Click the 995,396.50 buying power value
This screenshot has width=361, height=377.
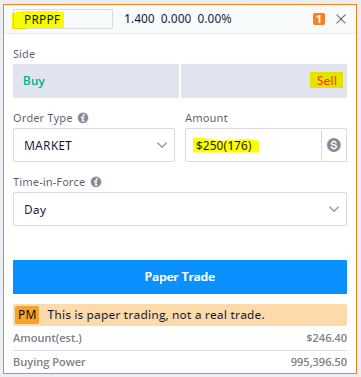click(x=319, y=362)
